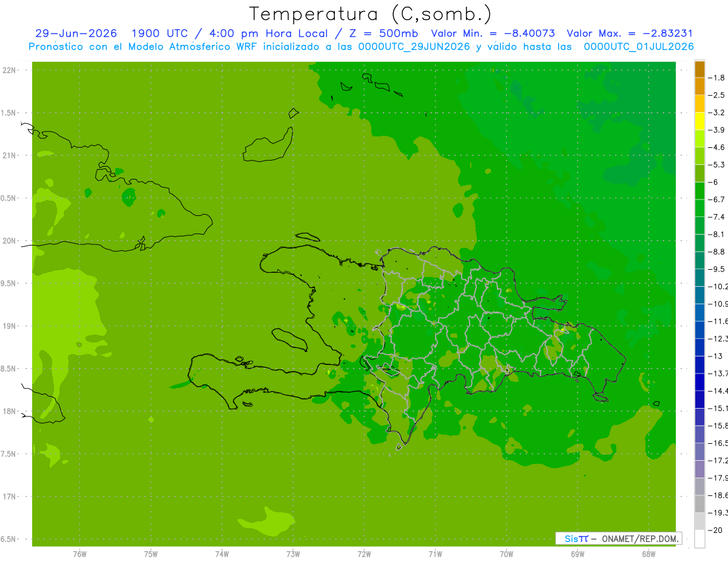Click the "72W" longitude label
This screenshot has height=562, width=728.
click(x=365, y=554)
